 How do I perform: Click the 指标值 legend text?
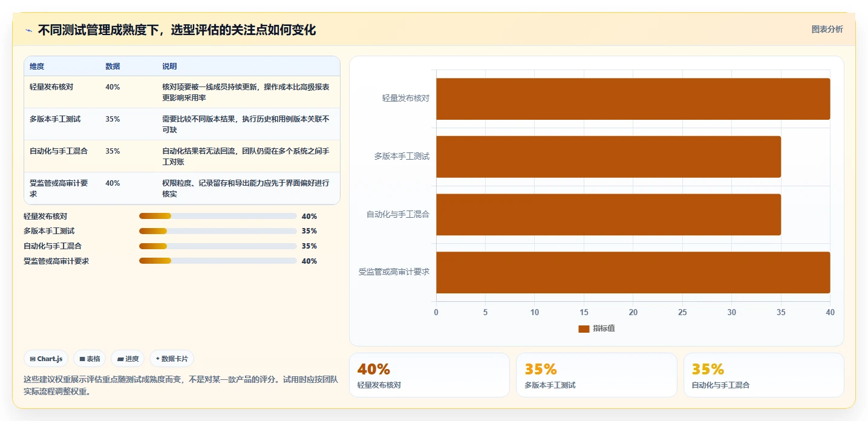[x=604, y=328]
